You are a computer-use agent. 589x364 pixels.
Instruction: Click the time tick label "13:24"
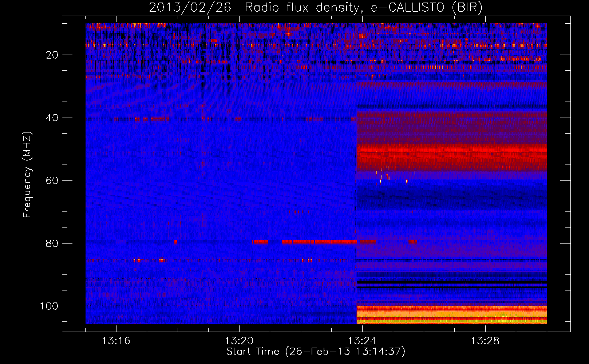pos(362,341)
